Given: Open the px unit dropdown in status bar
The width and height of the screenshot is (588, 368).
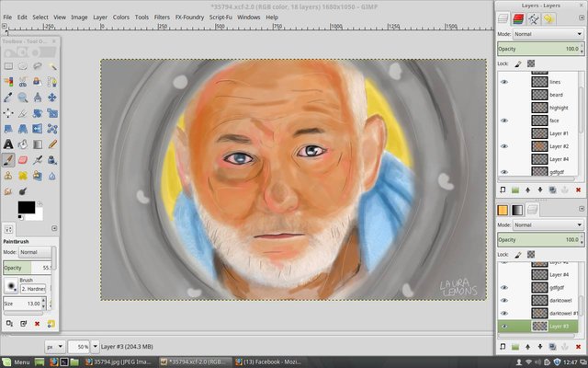Looking at the screenshot, I should point(55,347).
